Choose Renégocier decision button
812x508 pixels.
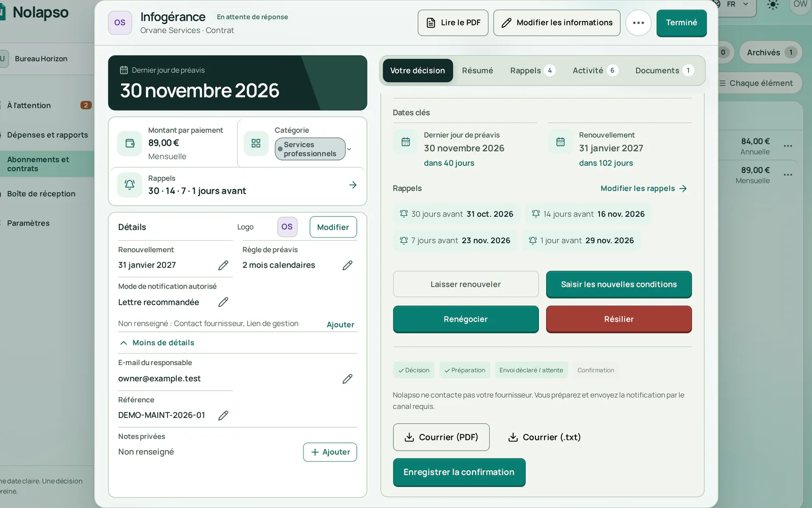466,319
